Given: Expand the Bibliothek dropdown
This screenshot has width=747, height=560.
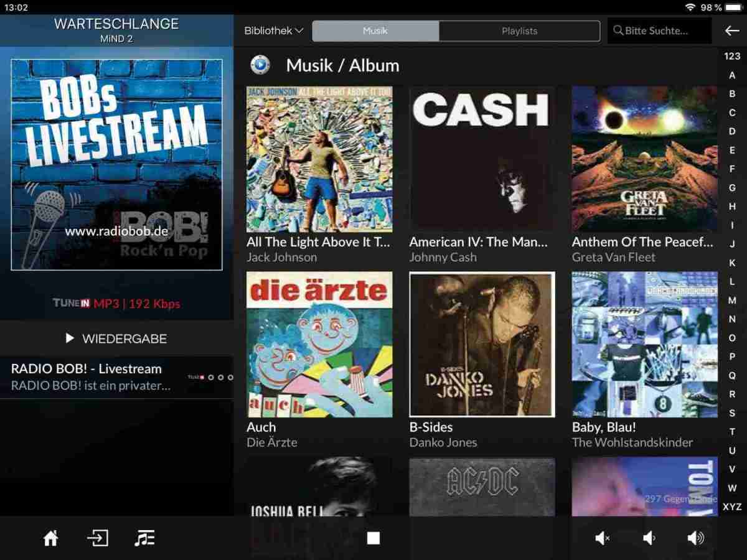Looking at the screenshot, I should pos(273,30).
